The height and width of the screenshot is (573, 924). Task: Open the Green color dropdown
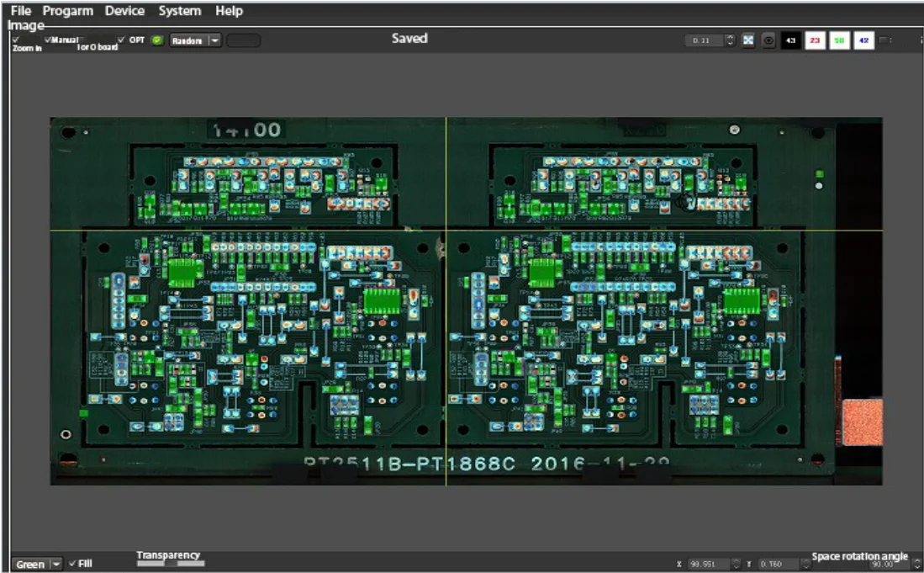(x=56, y=564)
